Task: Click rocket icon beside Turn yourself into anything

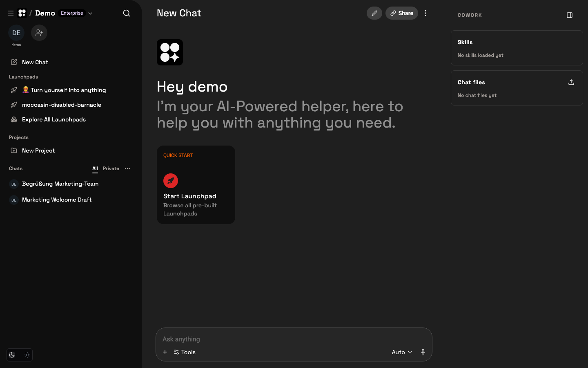Action: click(x=14, y=90)
